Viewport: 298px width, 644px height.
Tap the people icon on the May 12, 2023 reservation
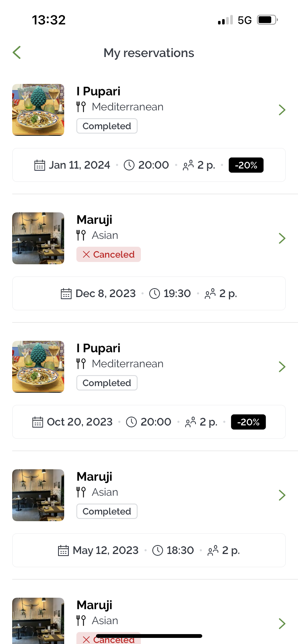213,550
